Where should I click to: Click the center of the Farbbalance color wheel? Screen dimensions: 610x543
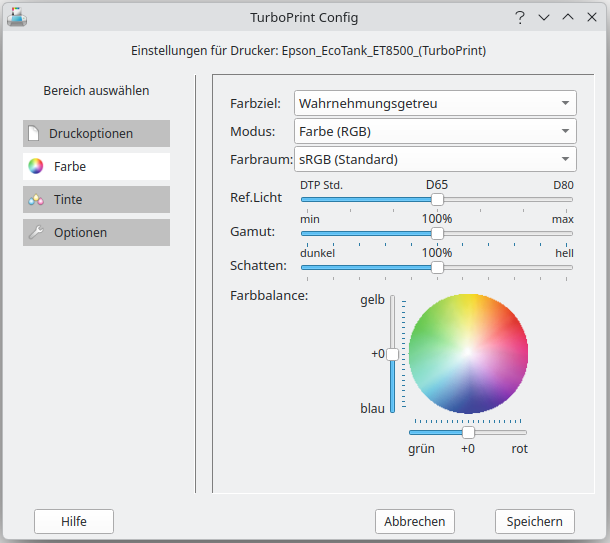pyautogui.click(x=468, y=353)
